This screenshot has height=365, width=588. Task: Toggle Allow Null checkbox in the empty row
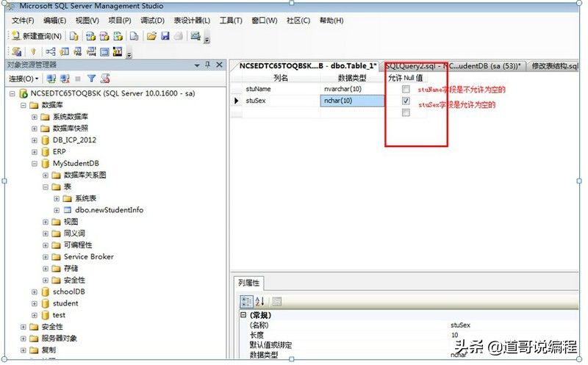point(406,112)
